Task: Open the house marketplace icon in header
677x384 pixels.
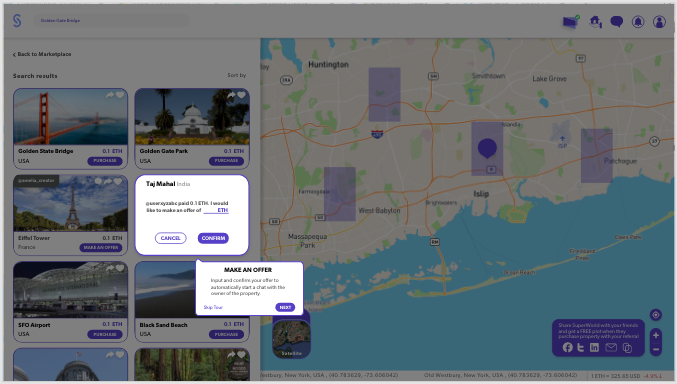Action: (x=595, y=22)
